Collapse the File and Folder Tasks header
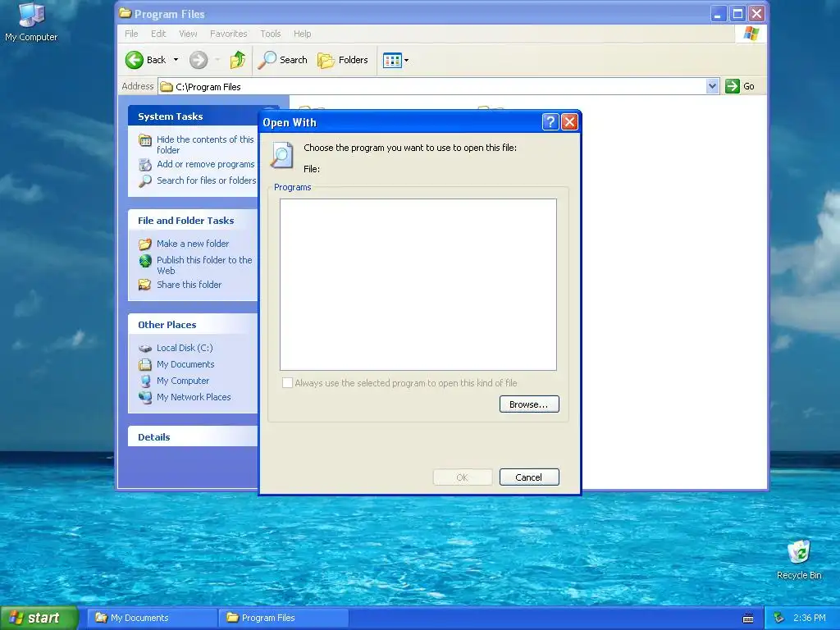 click(x=193, y=220)
